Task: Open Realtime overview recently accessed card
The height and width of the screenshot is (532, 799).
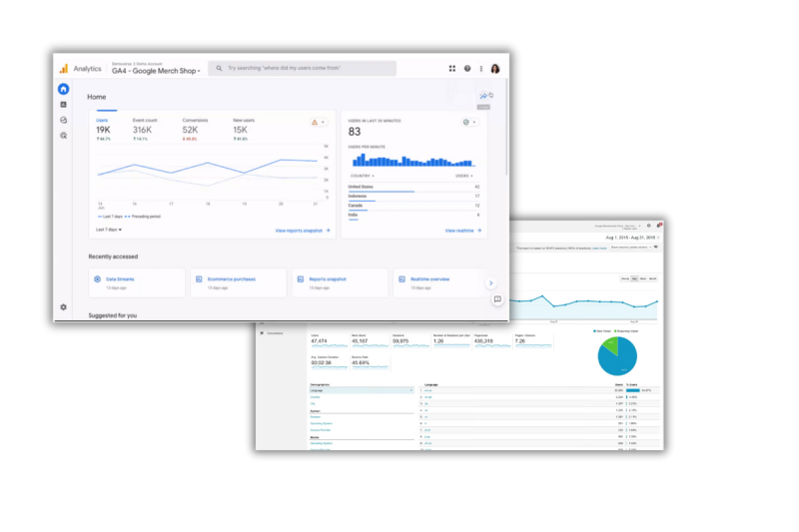Action: click(439, 283)
